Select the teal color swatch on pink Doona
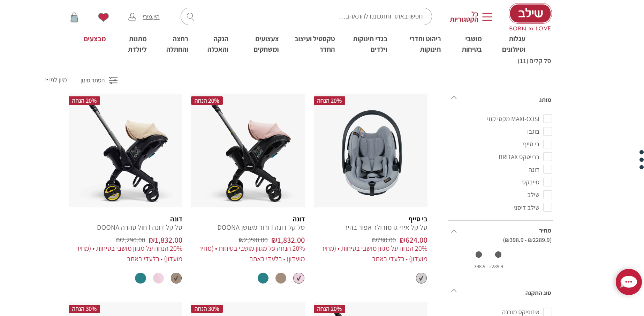This screenshot has width=644, height=316. coord(263,278)
